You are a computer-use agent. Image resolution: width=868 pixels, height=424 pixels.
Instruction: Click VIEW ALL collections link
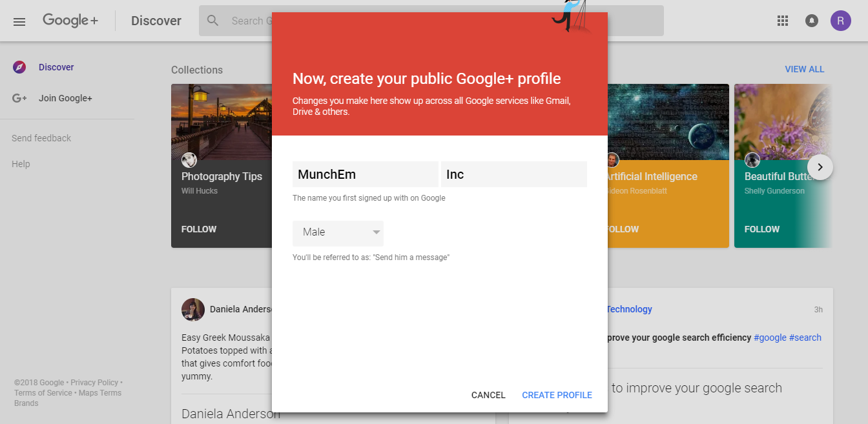pyautogui.click(x=805, y=69)
